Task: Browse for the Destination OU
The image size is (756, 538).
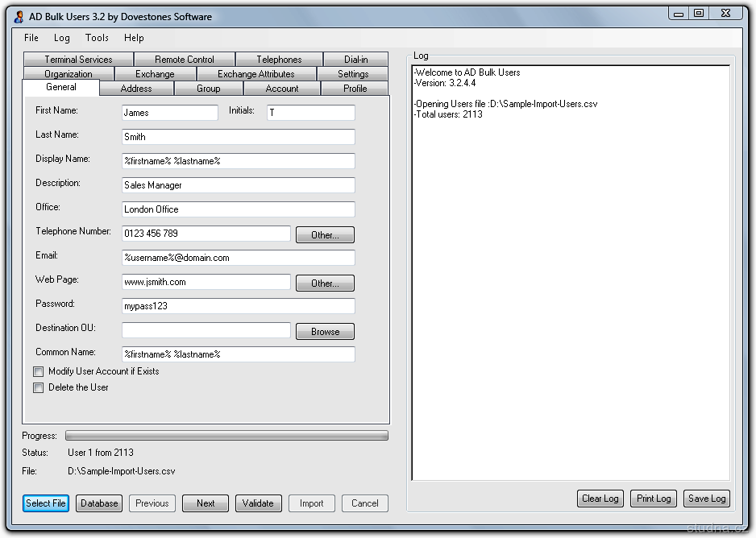Action: click(325, 331)
